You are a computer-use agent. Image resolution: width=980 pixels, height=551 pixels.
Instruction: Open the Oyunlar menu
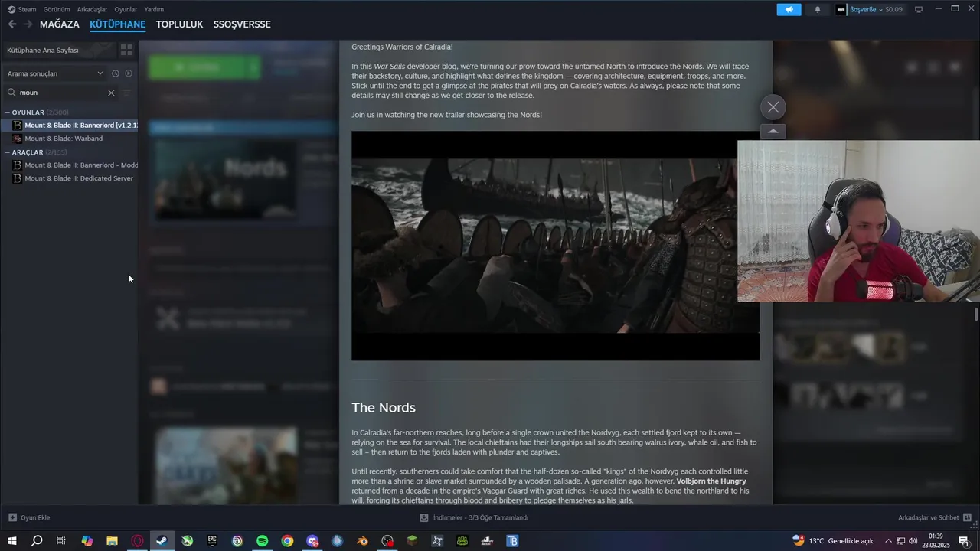click(126, 9)
